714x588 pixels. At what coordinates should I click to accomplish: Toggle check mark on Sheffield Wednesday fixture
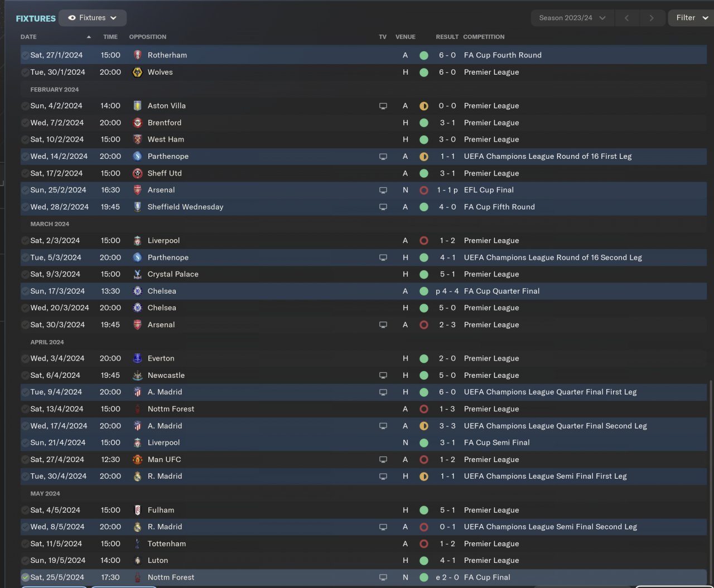pos(25,207)
